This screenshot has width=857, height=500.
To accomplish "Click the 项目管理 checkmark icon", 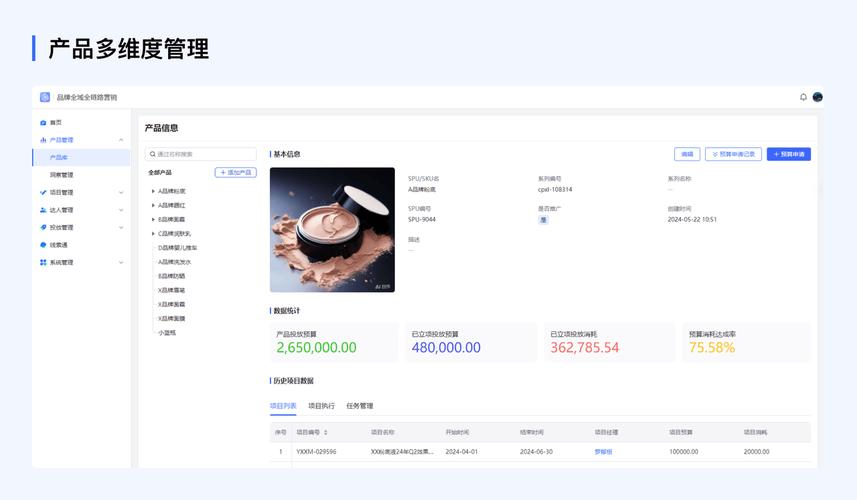I will (x=43, y=192).
